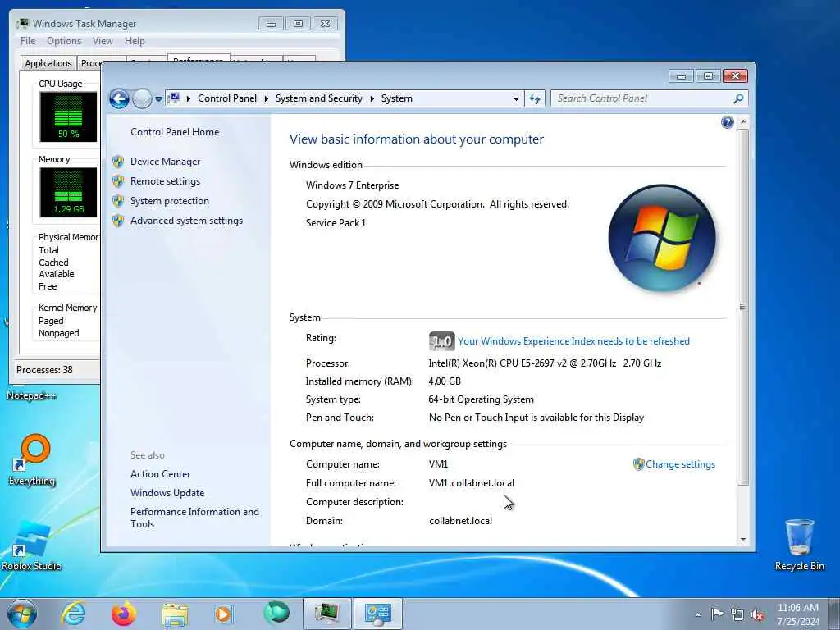
Task: Click the network tray icon
Action: click(737, 614)
